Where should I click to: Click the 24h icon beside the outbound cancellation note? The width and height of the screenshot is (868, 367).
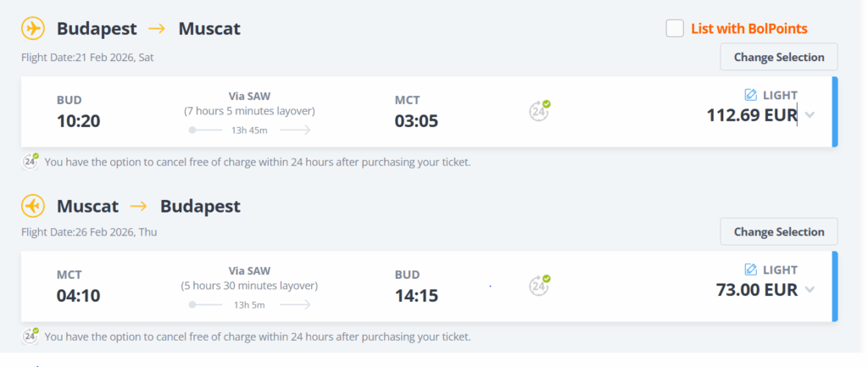31,161
